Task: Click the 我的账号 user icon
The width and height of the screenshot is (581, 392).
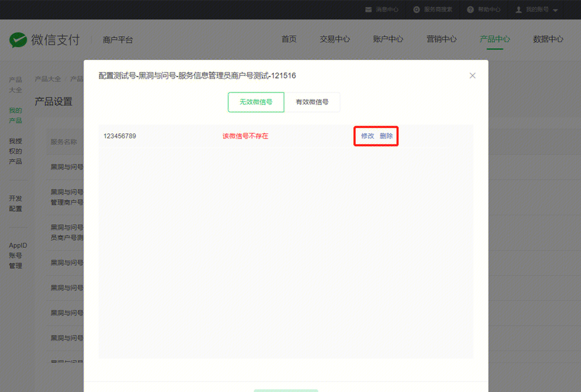Action: [519, 10]
